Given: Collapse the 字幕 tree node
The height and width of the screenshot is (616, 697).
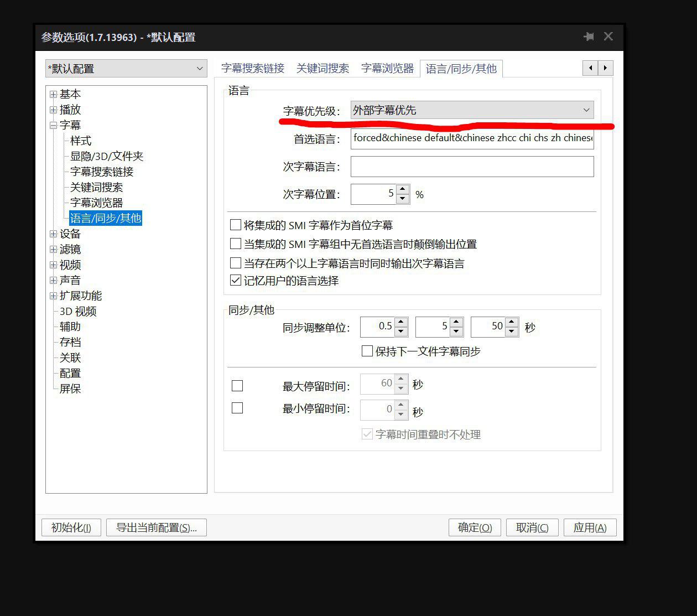Looking at the screenshot, I should [x=53, y=125].
